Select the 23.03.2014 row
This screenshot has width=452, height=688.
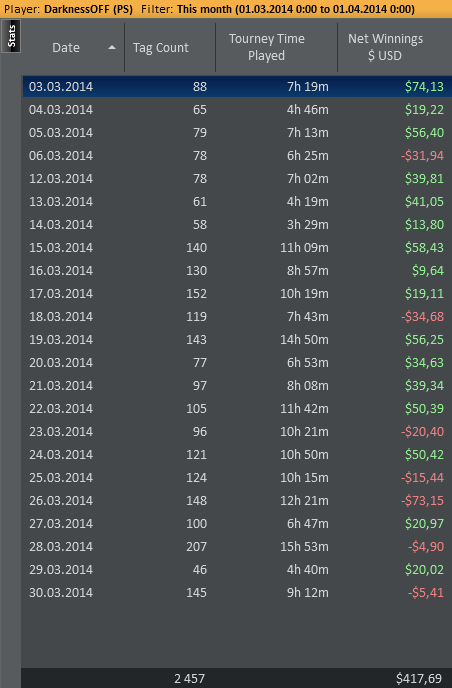(x=237, y=431)
